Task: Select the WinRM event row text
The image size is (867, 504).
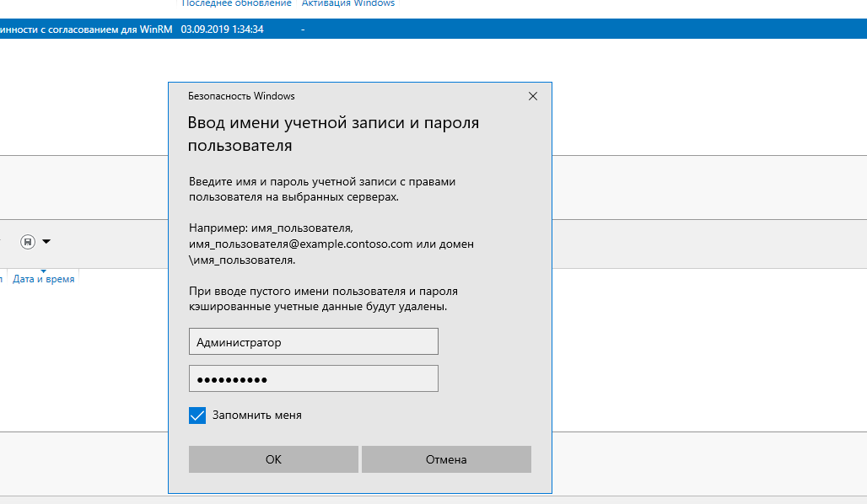Action: point(84,29)
